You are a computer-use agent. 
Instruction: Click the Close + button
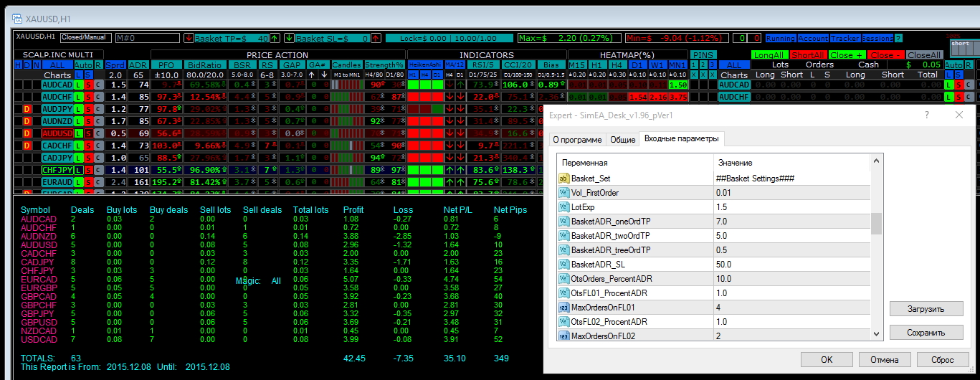[x=847, y=54]
